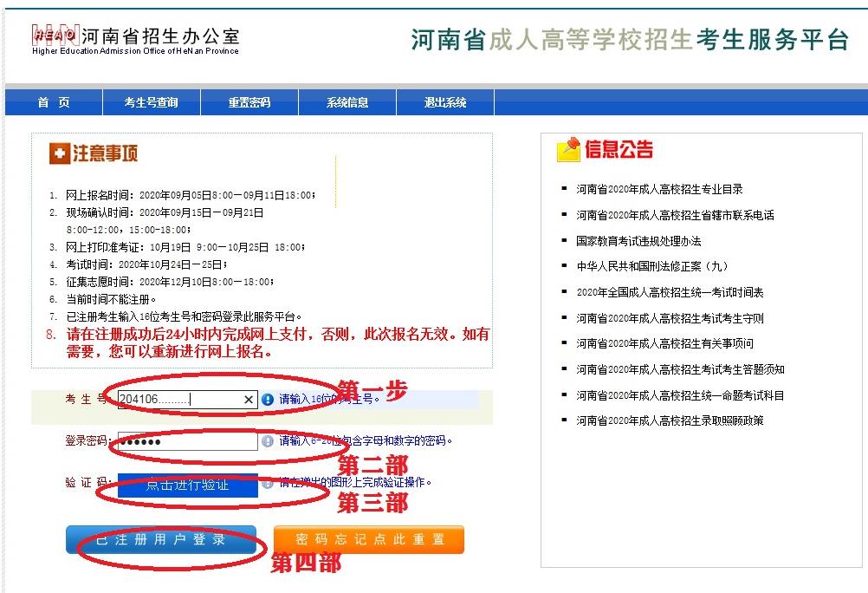This screenshot has height=593, width=868.
Task: Open the 河南省2020年成人高校招生专业目录 link
Action: pyautogui.click(x=659, y=189)
